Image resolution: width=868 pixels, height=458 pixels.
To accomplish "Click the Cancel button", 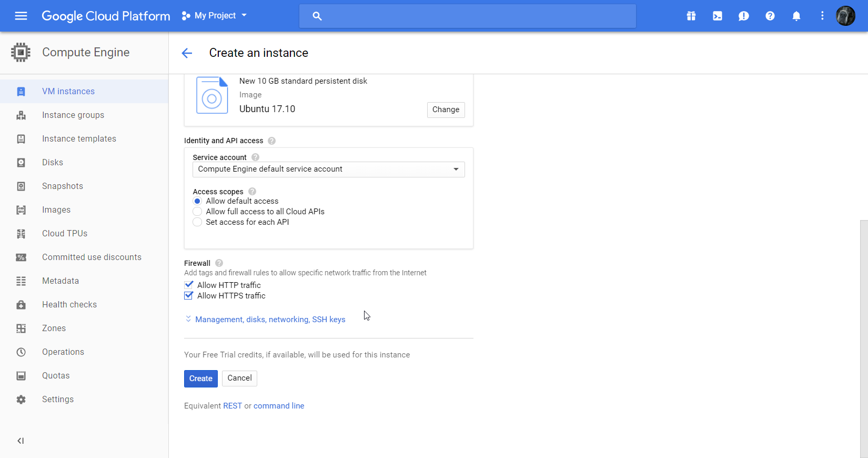I will 239,378.
